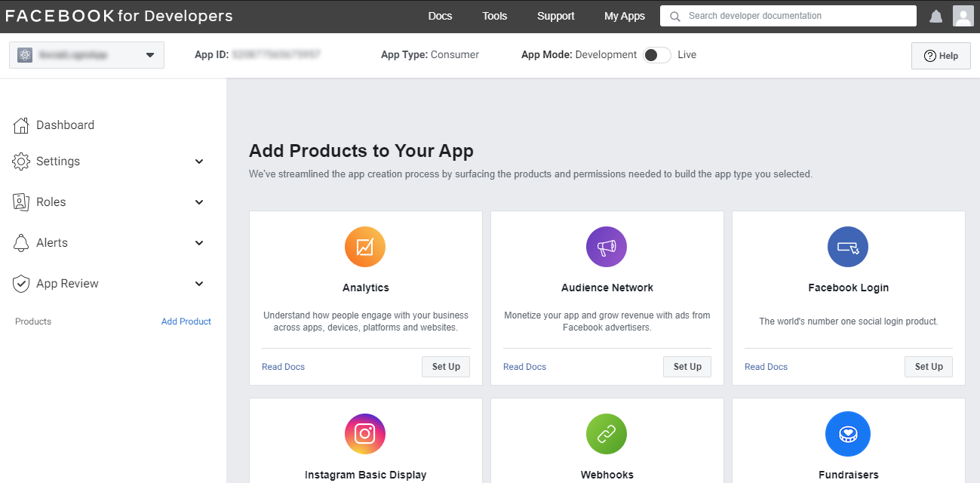
Task: Click the Add Product link
Action: pos(186,321)
